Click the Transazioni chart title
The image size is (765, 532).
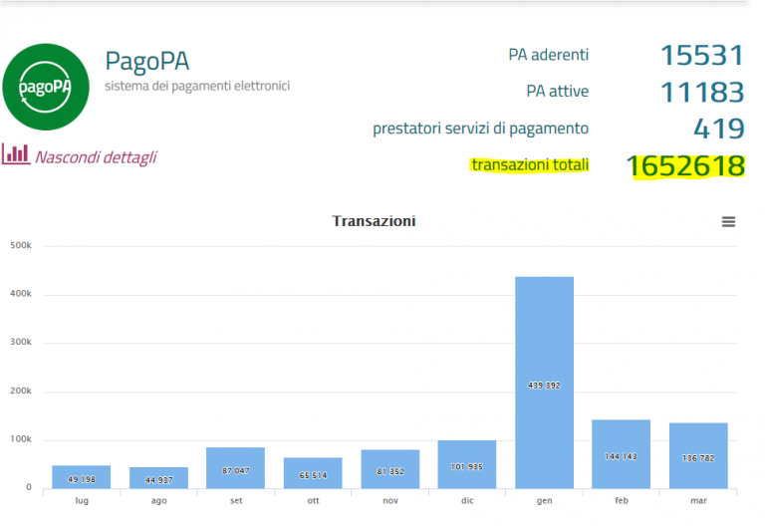pyautogui.click(x=375, y=221)
